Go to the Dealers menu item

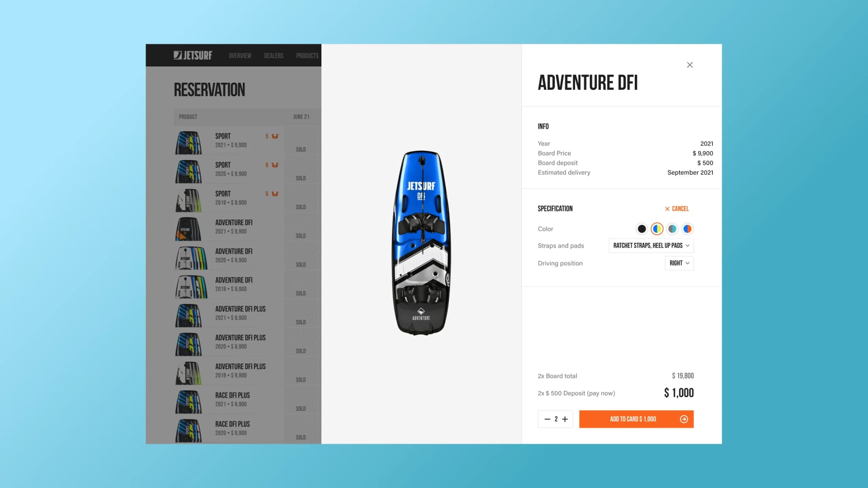(274, 56)
